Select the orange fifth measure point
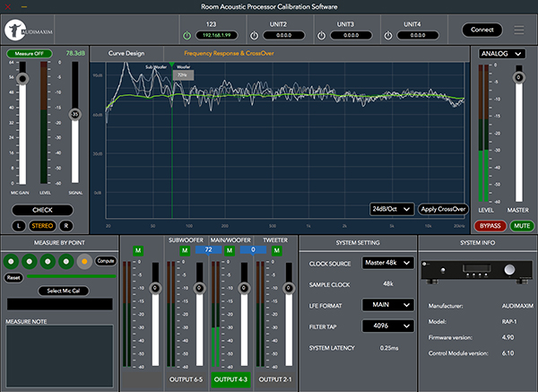538x392 pixels. [x=84, y=262]
